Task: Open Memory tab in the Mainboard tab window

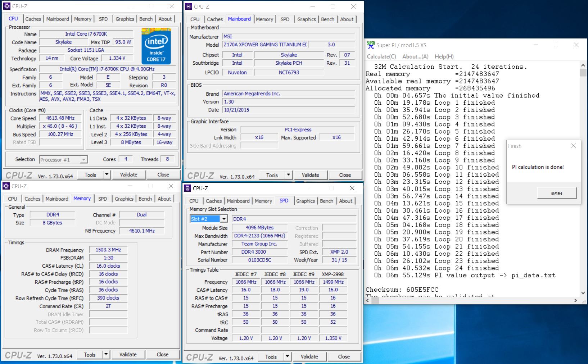Action: (x=264, y=19)
